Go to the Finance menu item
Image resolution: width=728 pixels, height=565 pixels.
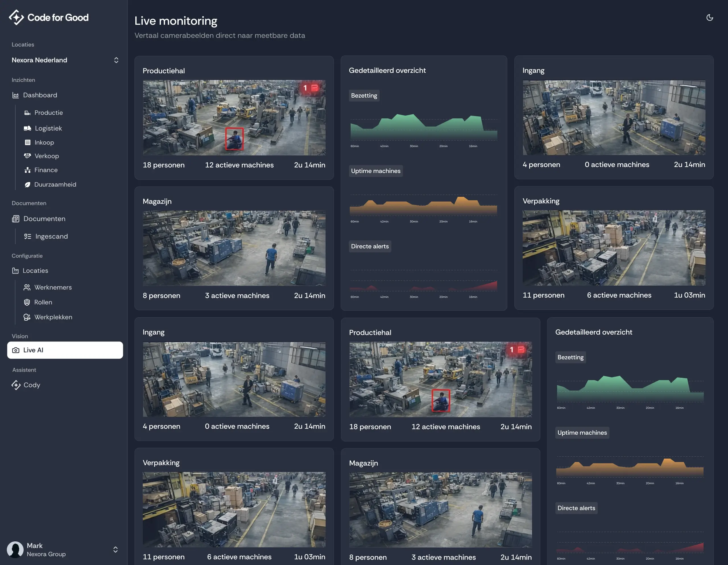pos(46,170)
